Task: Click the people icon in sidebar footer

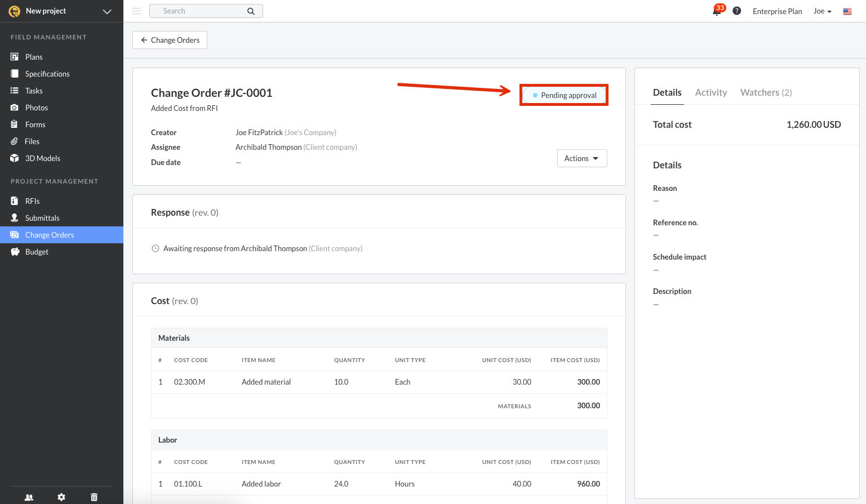Action: point(29,497)
